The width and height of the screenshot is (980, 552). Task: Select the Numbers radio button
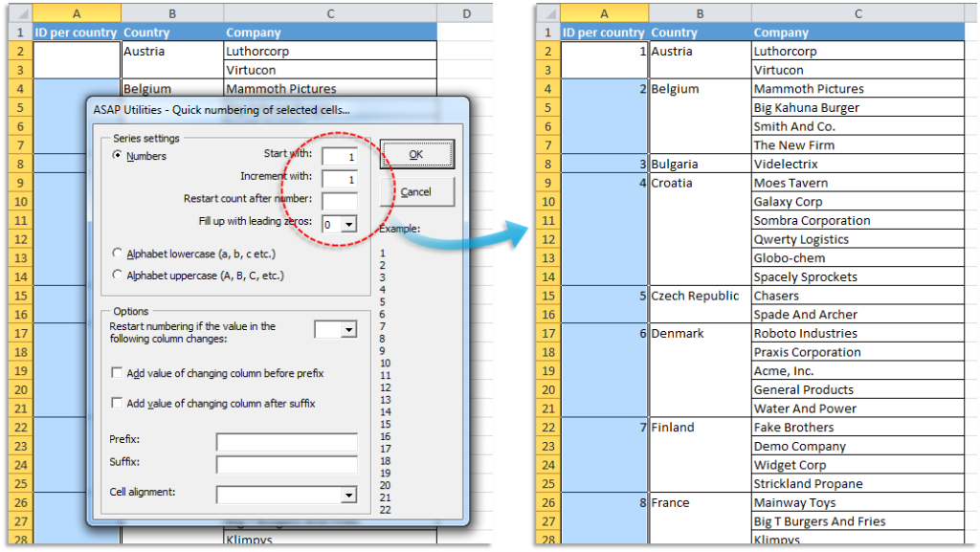117,156
